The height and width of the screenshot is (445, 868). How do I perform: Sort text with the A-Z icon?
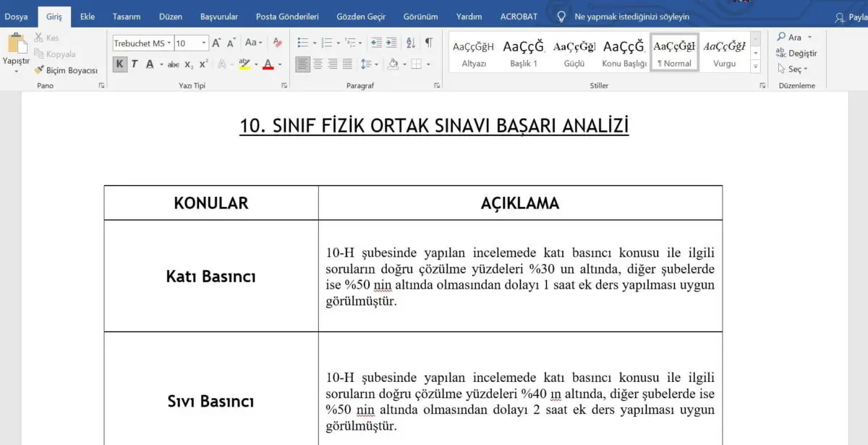pos(411,43)
